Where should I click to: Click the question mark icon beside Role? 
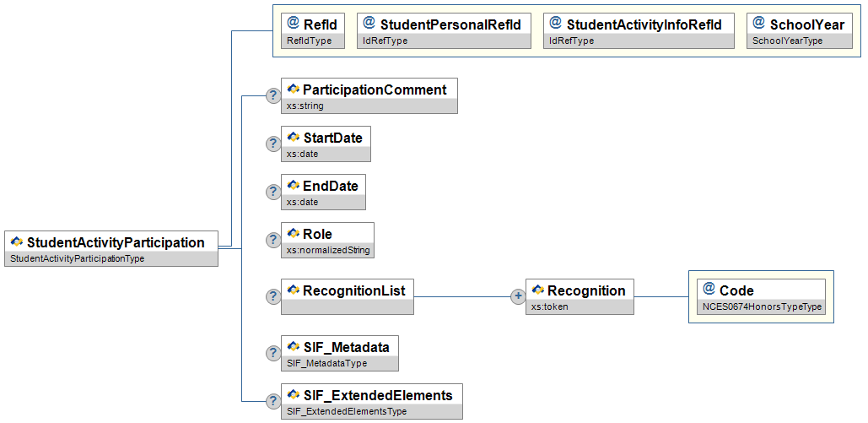(x=273, y=241)
